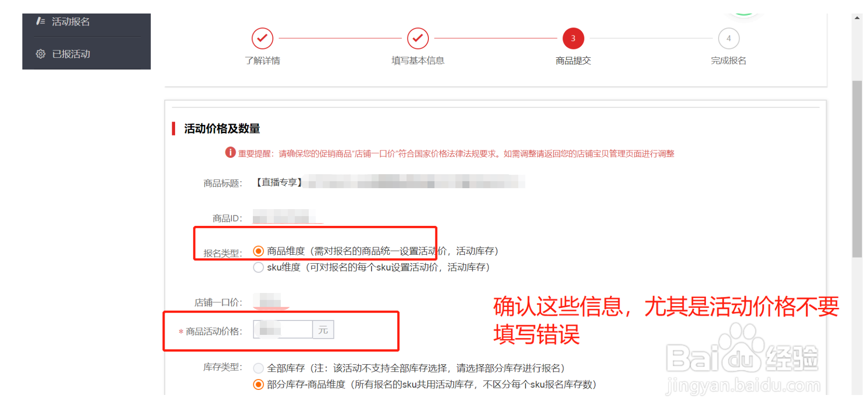This screenshot has height=415, width=868.
Task: Click the 了解详情 step checkmark circle
Action: (263, 38)
